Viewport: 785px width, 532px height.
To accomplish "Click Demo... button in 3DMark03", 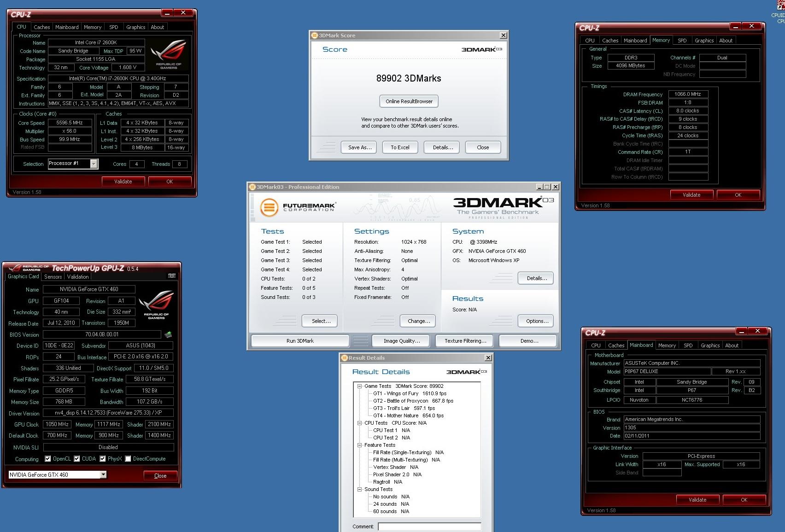I will (529, 341).
